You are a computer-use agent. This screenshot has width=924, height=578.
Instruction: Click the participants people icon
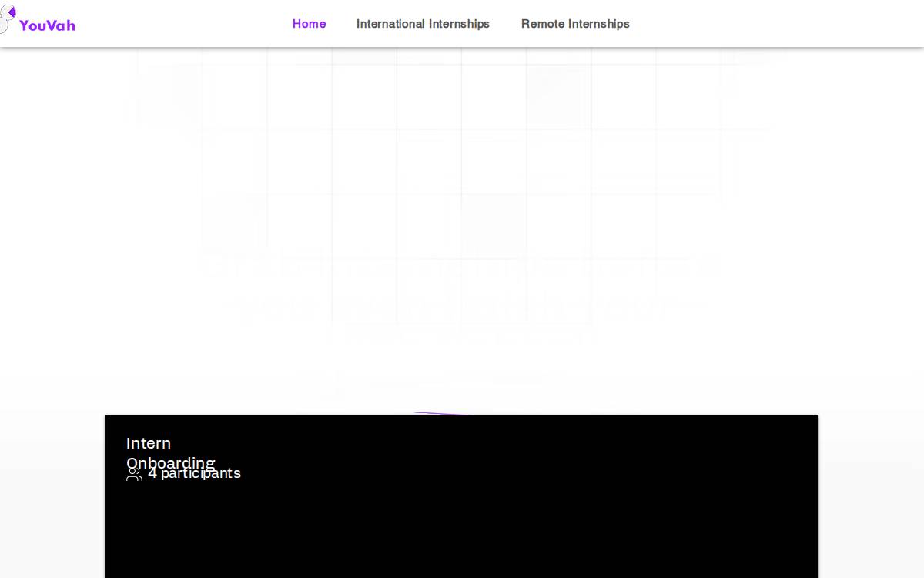[134, 474]
